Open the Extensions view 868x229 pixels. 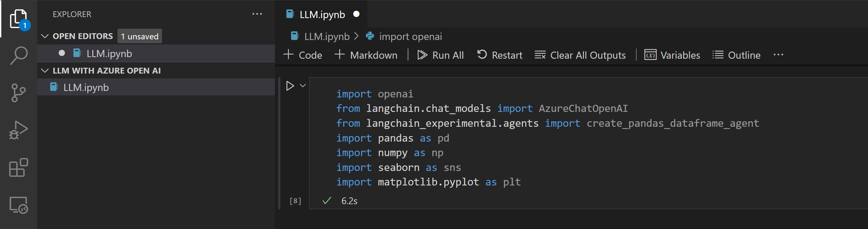[x=18, y=167]
